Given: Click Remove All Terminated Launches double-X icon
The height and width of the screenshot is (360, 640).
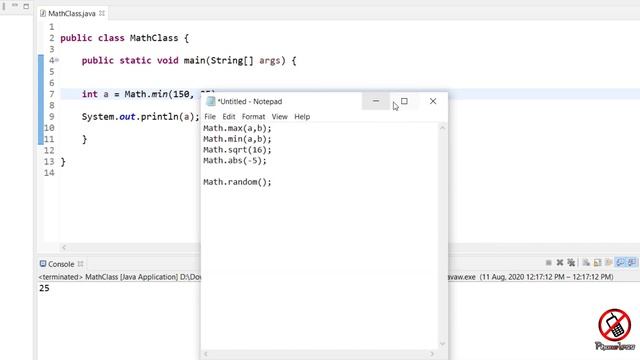Looking at the screenshot, I should 571,262.
